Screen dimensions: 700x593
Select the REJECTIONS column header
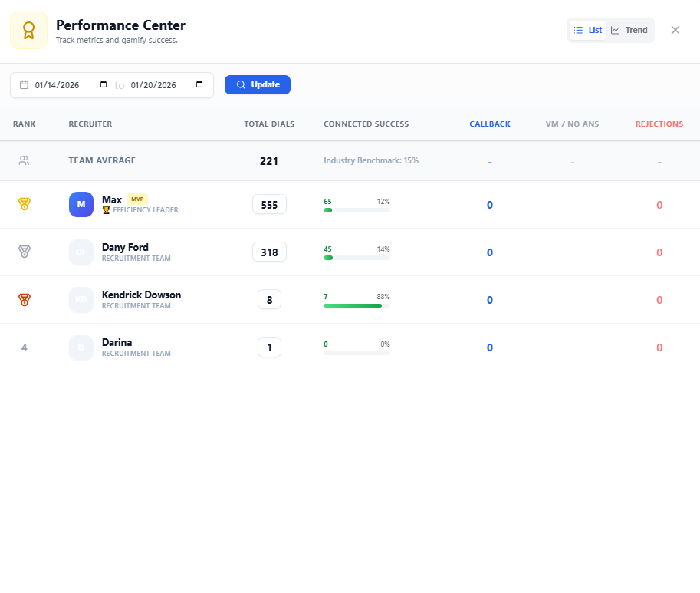click(x=659, y=124)
